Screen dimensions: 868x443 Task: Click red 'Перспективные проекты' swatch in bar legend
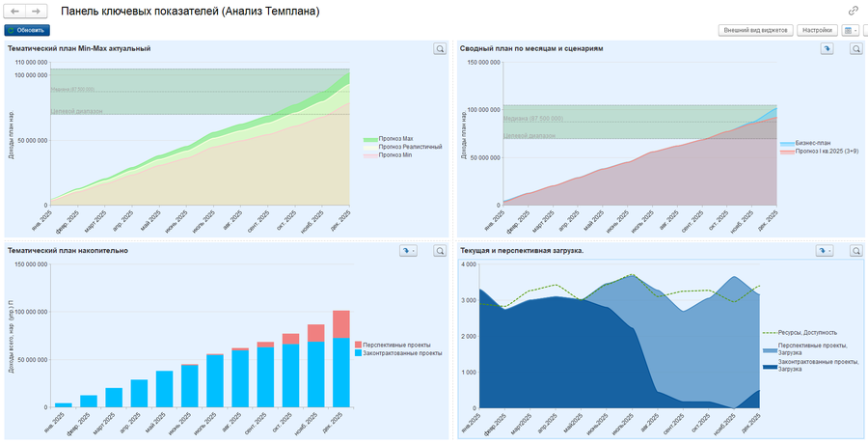[x=359, y=345]
